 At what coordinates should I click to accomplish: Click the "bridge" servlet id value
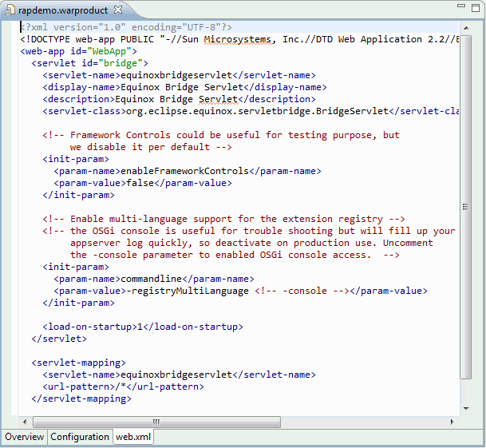coord(121,63)
